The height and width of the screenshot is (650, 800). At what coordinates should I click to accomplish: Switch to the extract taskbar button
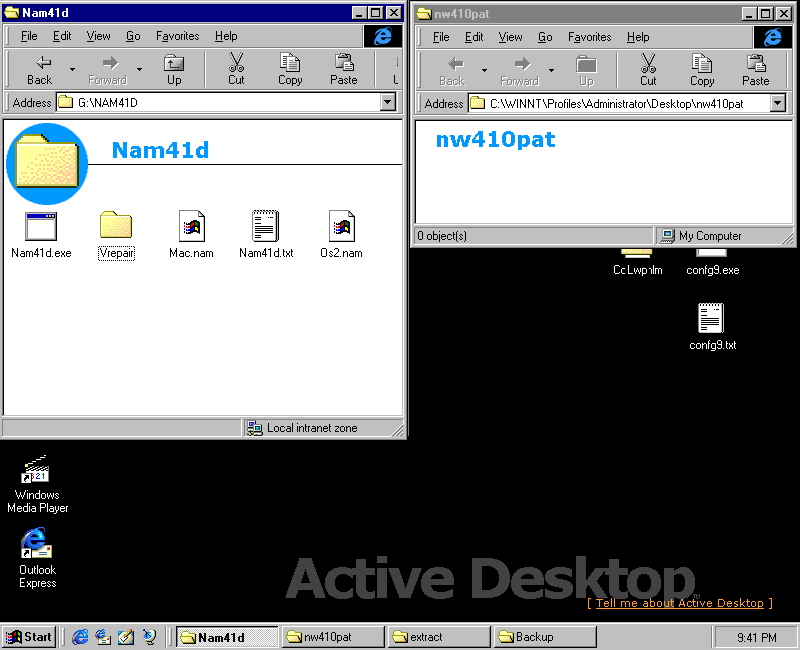click(439, 637)
